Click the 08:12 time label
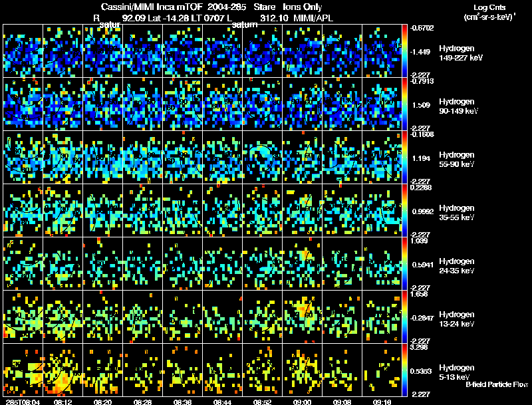The width and height of the screenshot is (532, 405). click(63, 402)
